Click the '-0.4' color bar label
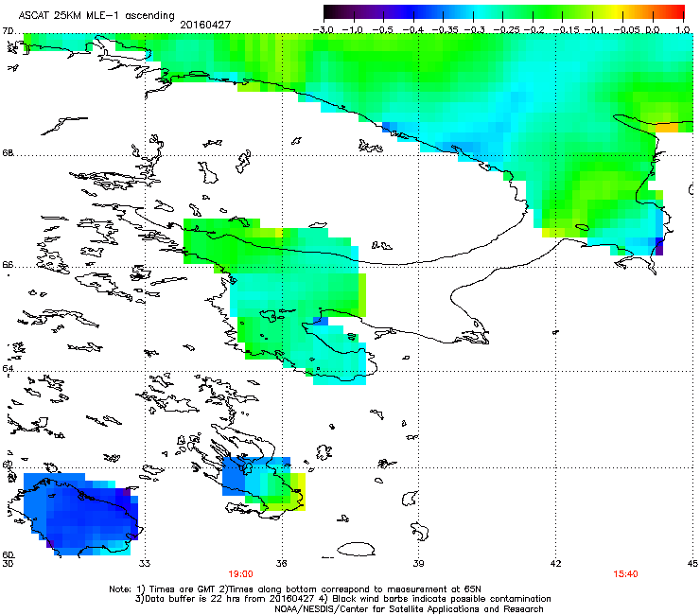Screen dimensions: 700x615 pyautogui.click(x=413, y=30)
